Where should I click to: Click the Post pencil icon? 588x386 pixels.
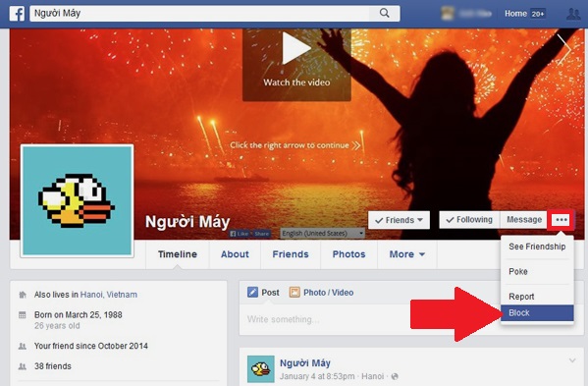coord(252,293)
